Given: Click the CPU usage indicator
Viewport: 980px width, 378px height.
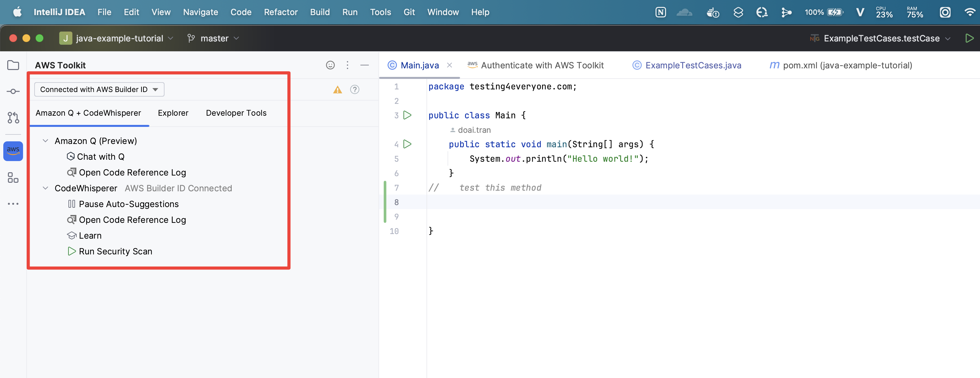Looking at the screenshot, I should pos(884,12).
